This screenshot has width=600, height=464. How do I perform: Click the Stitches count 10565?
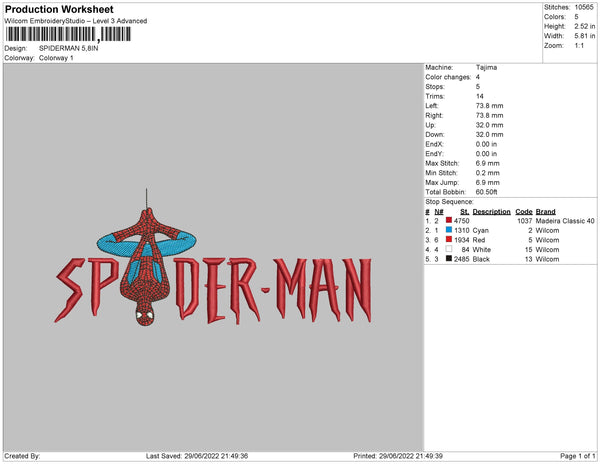tap(585, 7)
